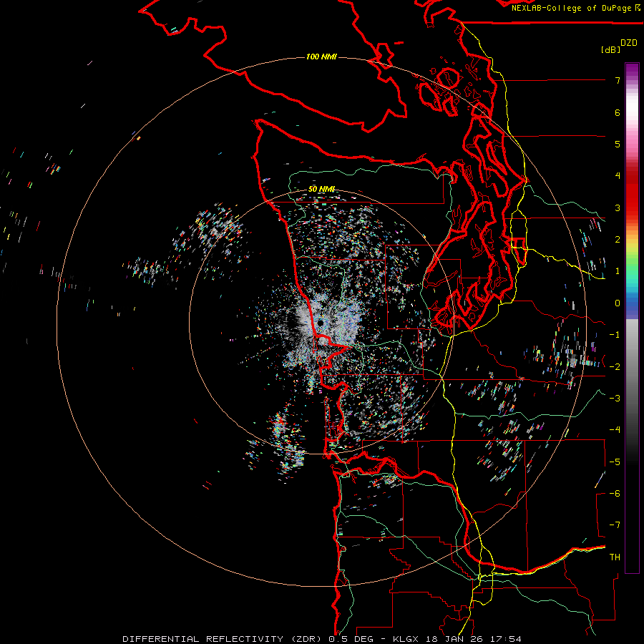The width and height of the screenshot is (644, 644).
Task: Click the 4 value on color scale
Action: point(618,176)
